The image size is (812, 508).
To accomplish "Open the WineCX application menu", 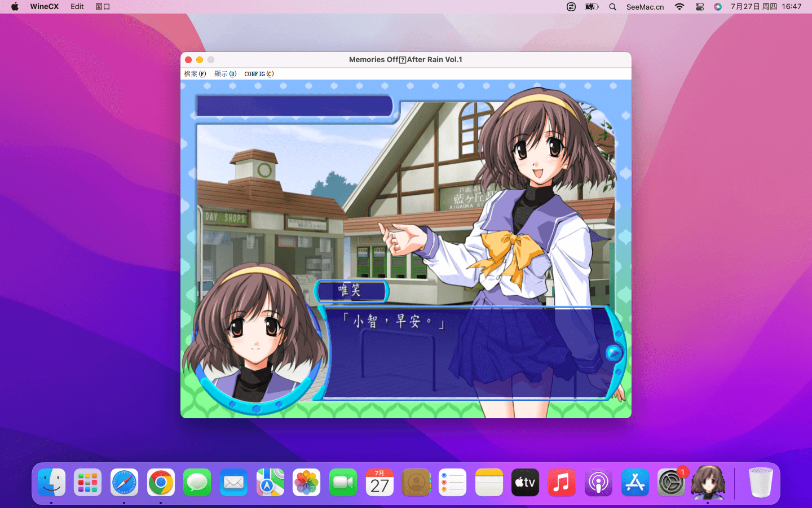I will point(44,7).
